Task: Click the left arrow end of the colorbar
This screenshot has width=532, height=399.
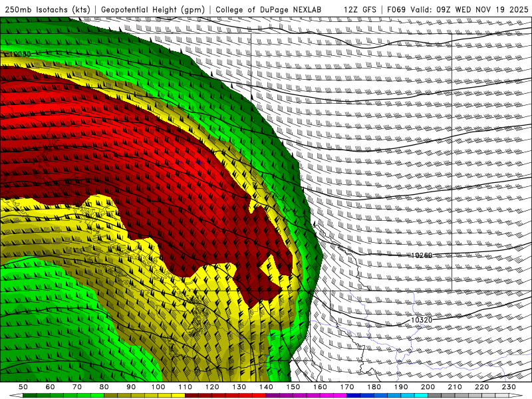Action: click(16, 396)
